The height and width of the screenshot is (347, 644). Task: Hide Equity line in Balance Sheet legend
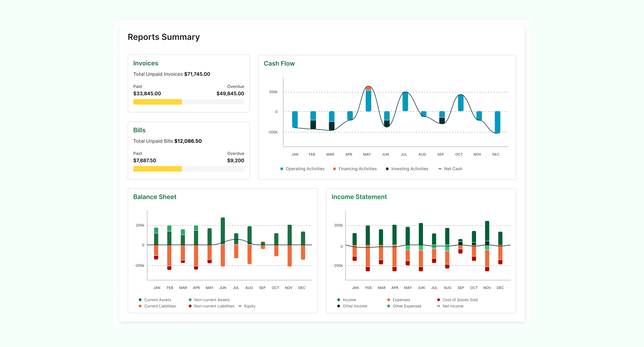[240, 306]
